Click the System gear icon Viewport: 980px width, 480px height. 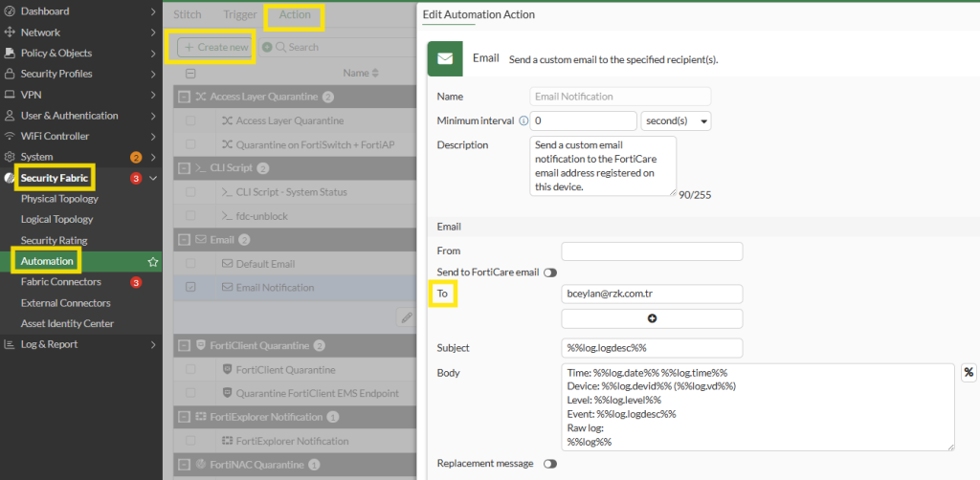(x=10, y=157)
